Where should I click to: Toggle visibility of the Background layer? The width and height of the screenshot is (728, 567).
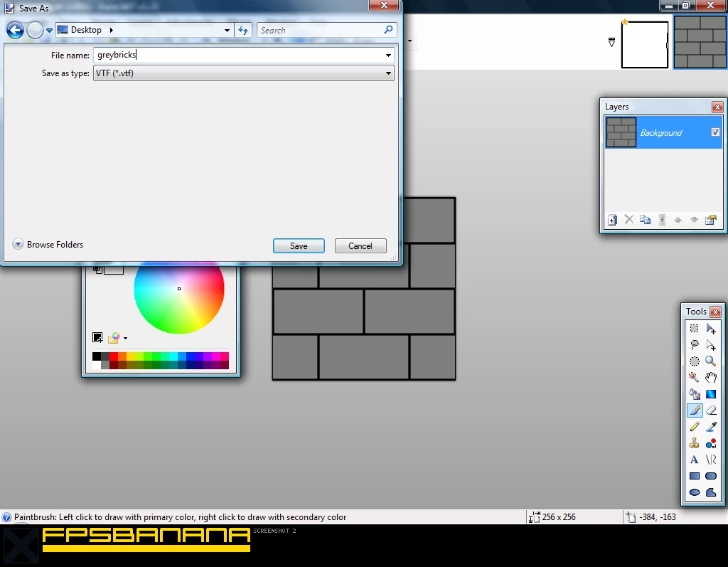[x=715, y=132]
